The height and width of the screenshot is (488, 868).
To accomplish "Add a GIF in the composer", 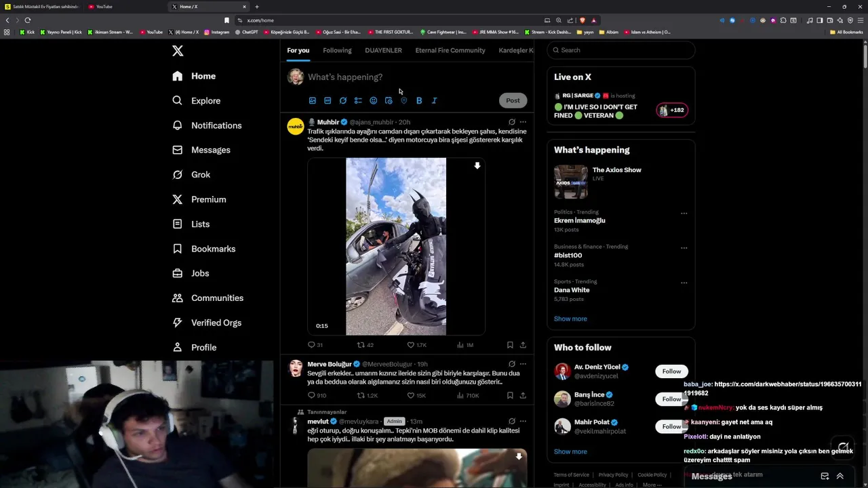I will coord(328,100).
